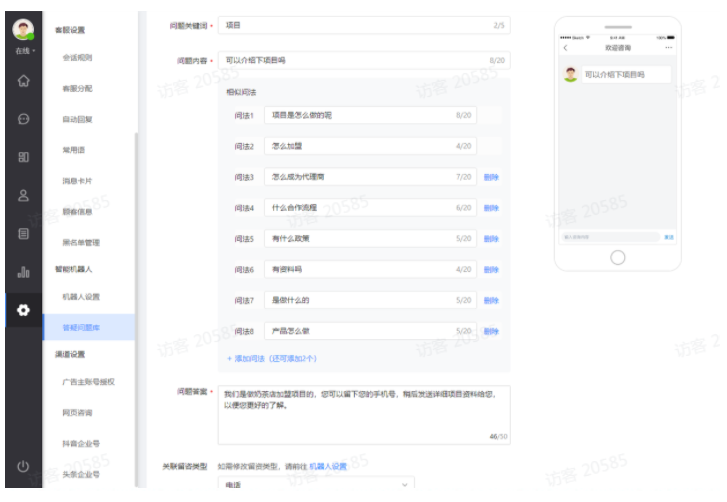Open the statistics bar chart icon
The height and width of the screenshot is (502, 727).
pyautogui.click(x=24, y=272)
